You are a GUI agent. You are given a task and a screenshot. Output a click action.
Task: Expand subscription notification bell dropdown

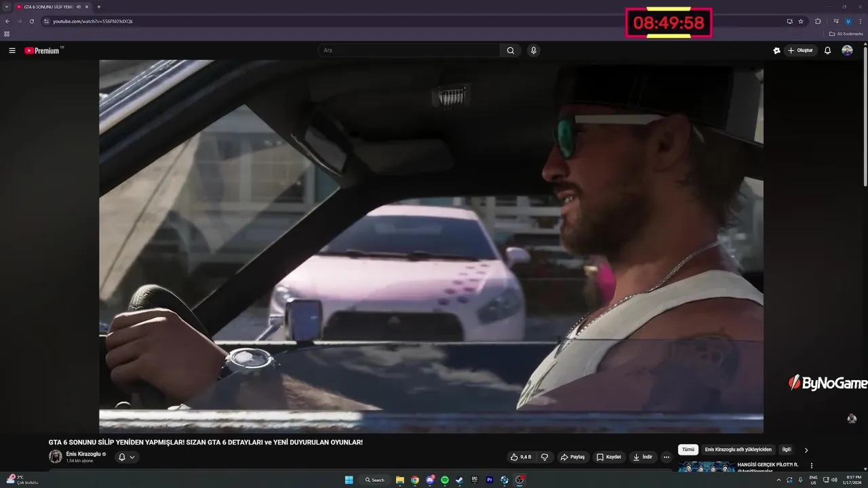[x=127, y=457]
